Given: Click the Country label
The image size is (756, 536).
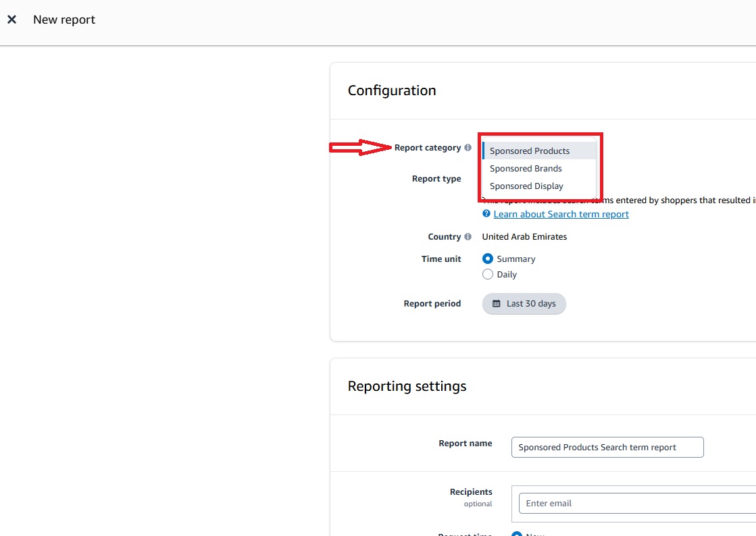Looking at the screenshot, I should tap(445, 236).
